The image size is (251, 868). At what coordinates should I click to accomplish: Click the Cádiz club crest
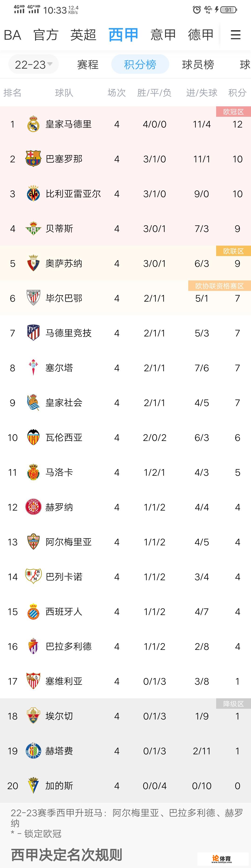tap(33, 785)
